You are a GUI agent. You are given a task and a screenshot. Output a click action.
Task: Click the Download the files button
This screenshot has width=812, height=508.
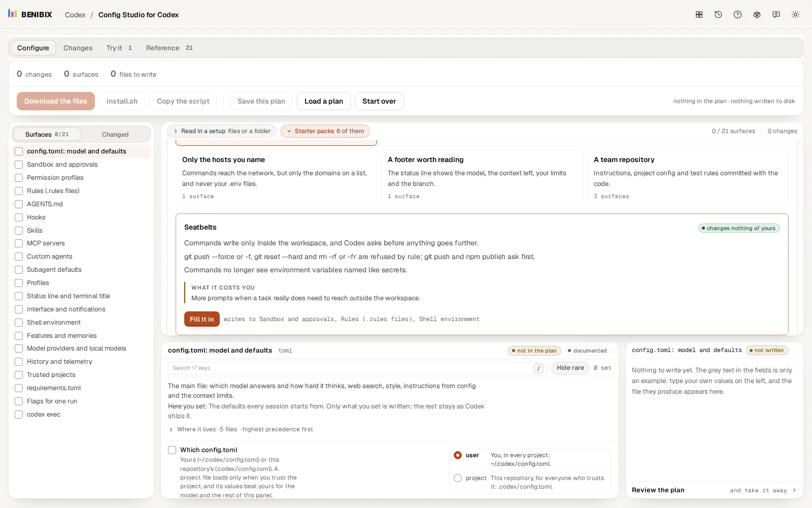tap(56, 101)
